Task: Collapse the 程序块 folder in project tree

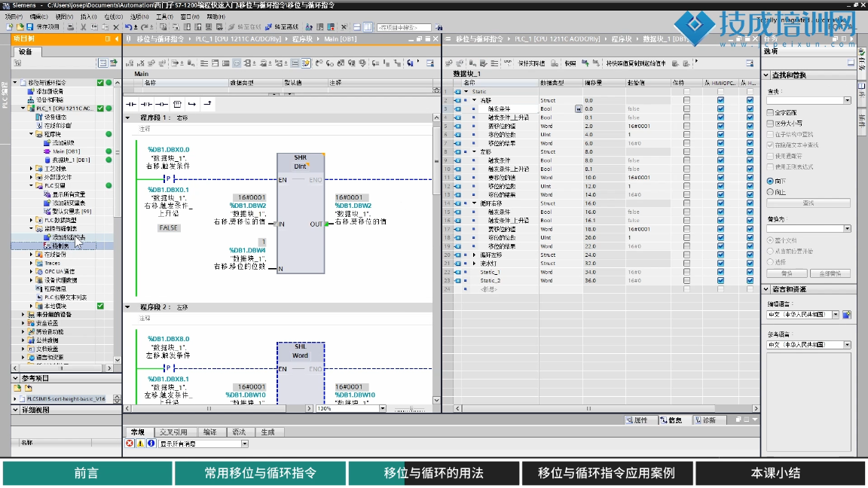Action: tap(31, 134)
